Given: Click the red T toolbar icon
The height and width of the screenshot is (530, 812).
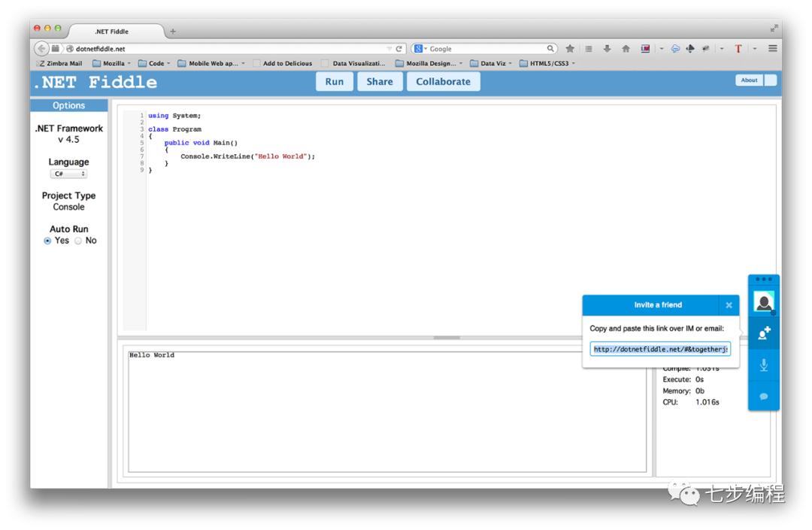Looking at the screenshot, I should click(x=738, y=49).
